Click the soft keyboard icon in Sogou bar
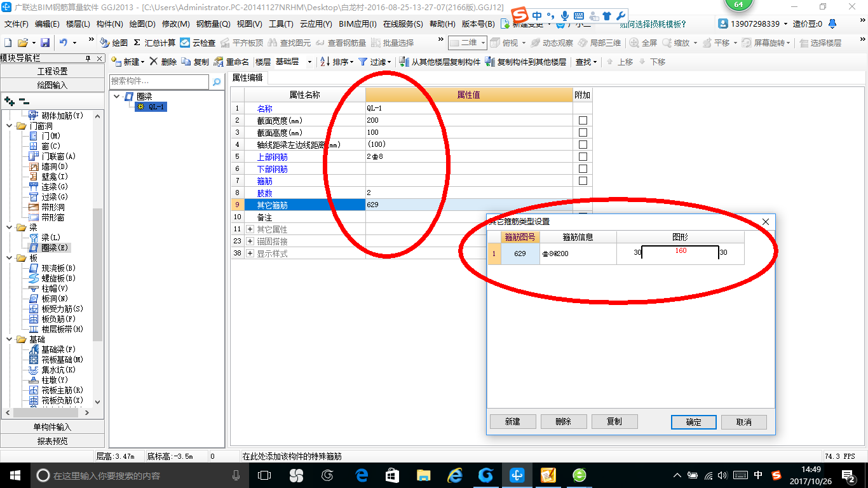868x488 pixels. point(579,16)
